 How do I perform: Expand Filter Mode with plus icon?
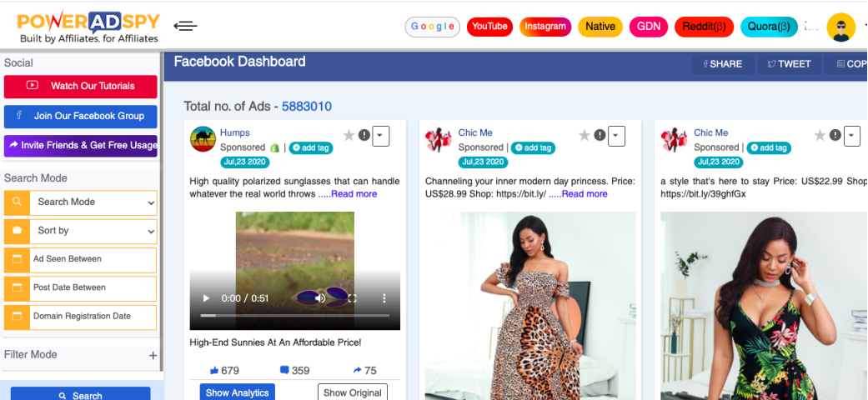(x=153, y=355)
